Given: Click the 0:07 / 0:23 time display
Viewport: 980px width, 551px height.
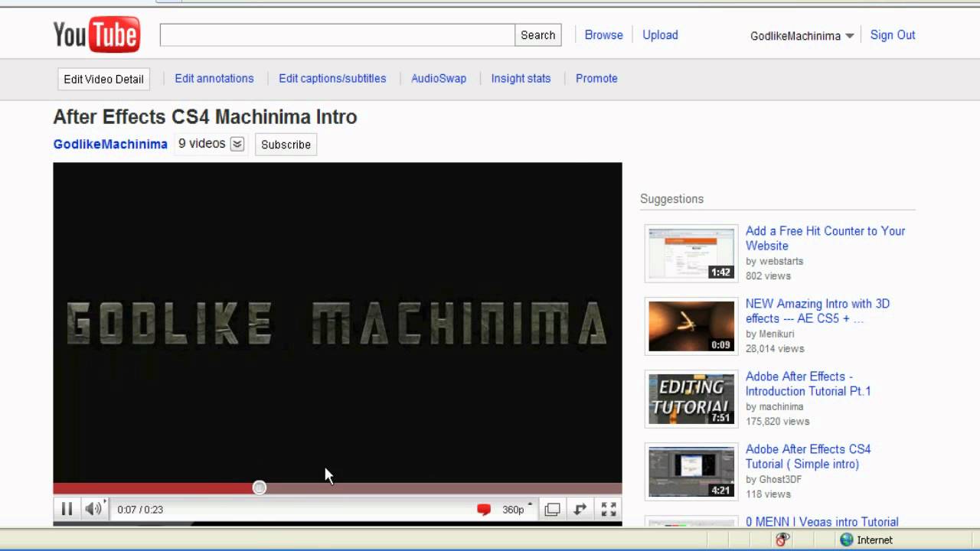Looking at the screenshot, I should [140, 510].
